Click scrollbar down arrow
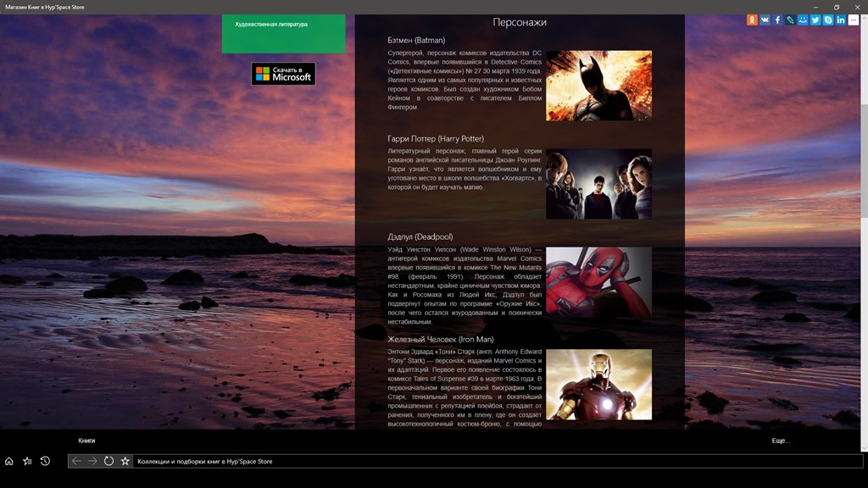This screenshot has width=868, height=488. [x=864, y=447]
